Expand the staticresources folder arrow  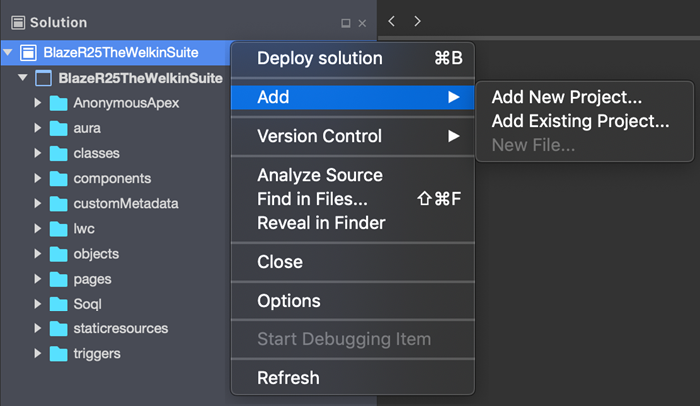[38, 328]
